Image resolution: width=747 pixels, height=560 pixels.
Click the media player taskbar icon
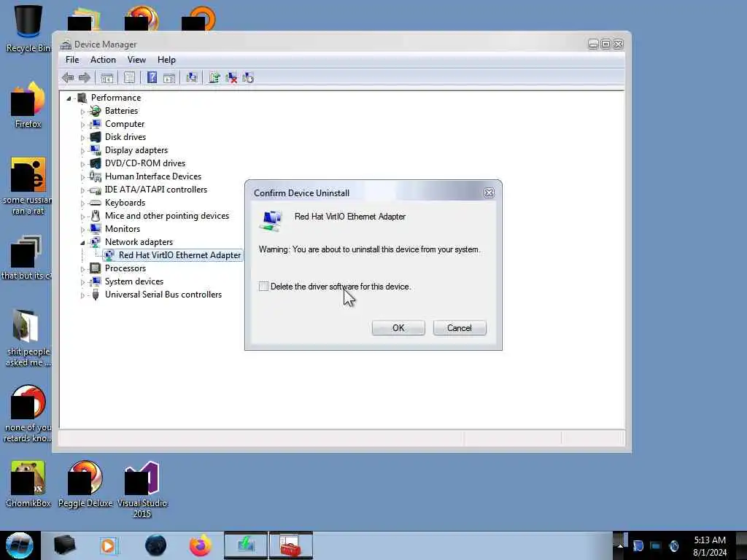[x=109, y=545]
